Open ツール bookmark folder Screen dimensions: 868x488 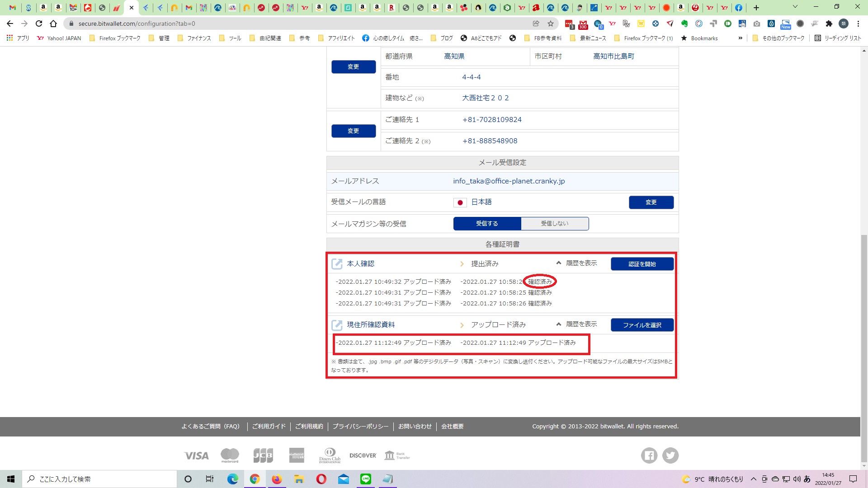(230, 38)
